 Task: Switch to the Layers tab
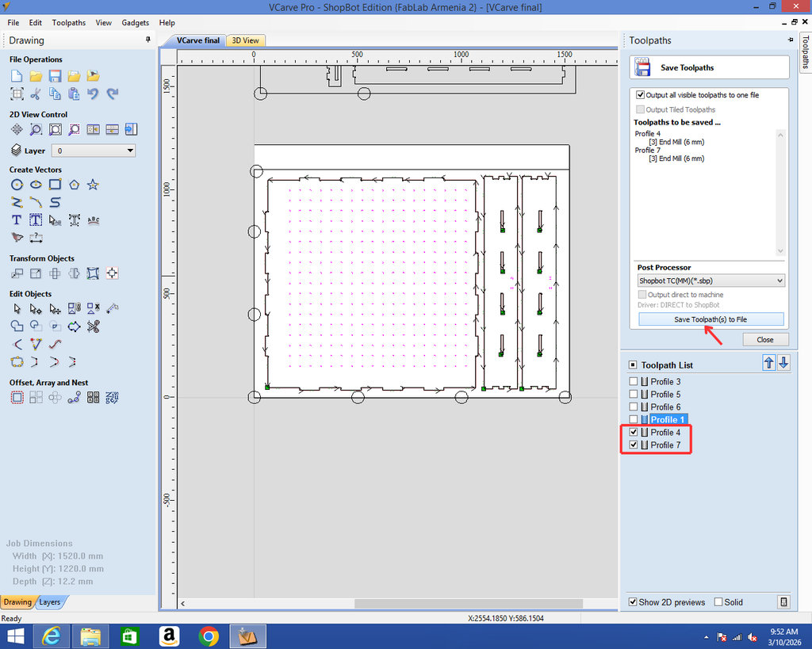click(x=50, y=602)
